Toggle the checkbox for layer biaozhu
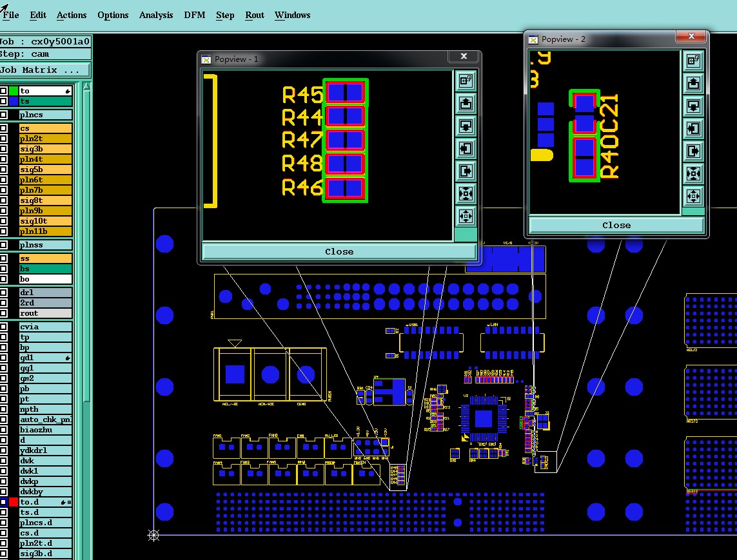 coord(3,429)
